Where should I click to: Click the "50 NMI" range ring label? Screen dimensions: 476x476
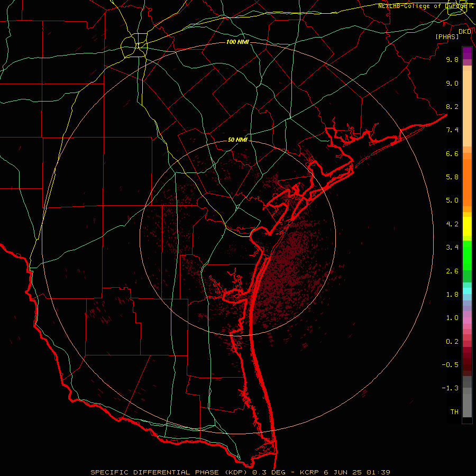237,140
